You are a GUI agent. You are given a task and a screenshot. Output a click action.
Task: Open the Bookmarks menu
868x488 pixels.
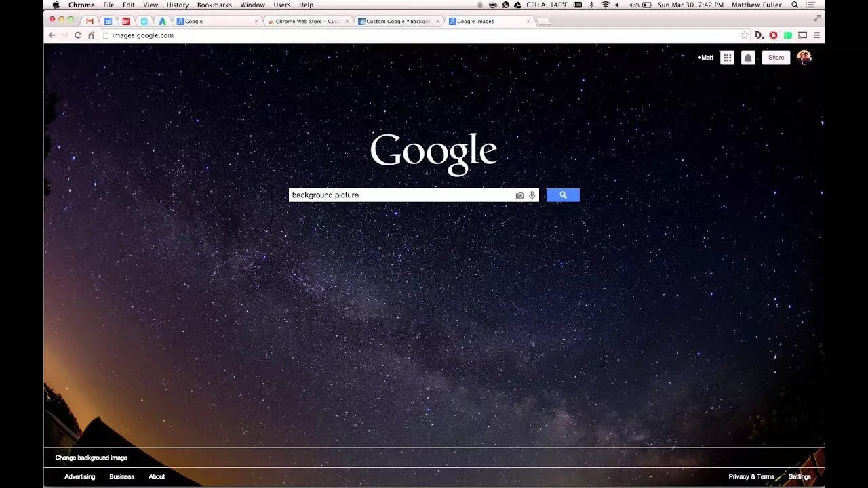click(214, 5)
